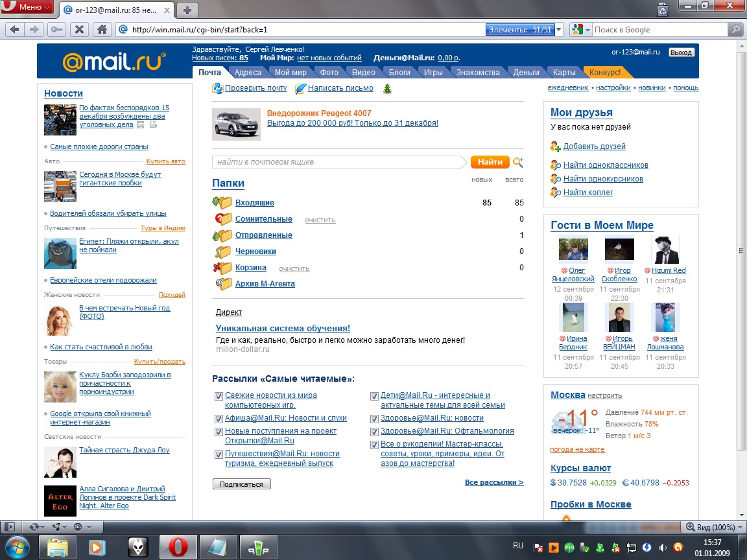Open the Все рассылки link
Screen dimensions: 747x560
tap(494, 482)
